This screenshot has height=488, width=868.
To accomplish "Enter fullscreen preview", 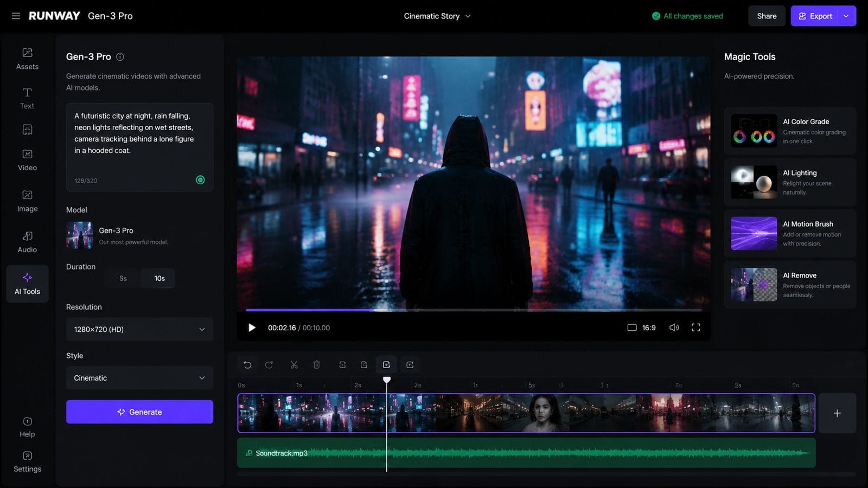I will click(x=695, y=328).
